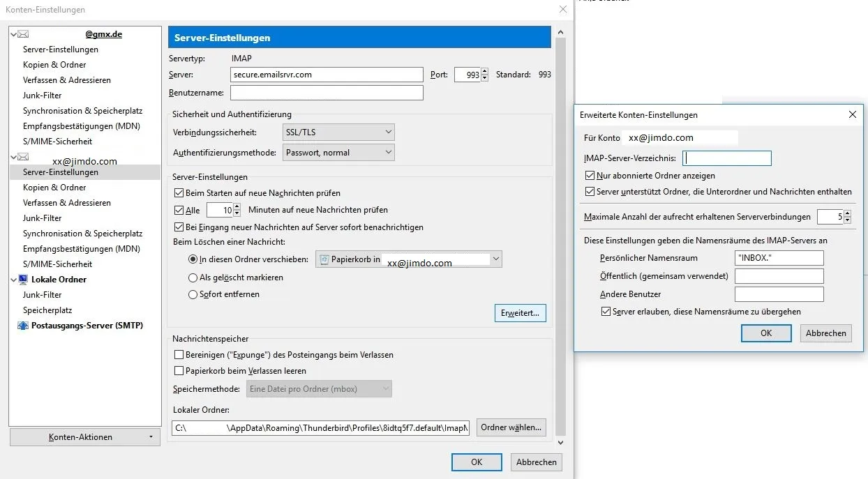Select Junk-Filter under Lokale Ordner
Screen dimensions: 868x479
click(42, 295)
